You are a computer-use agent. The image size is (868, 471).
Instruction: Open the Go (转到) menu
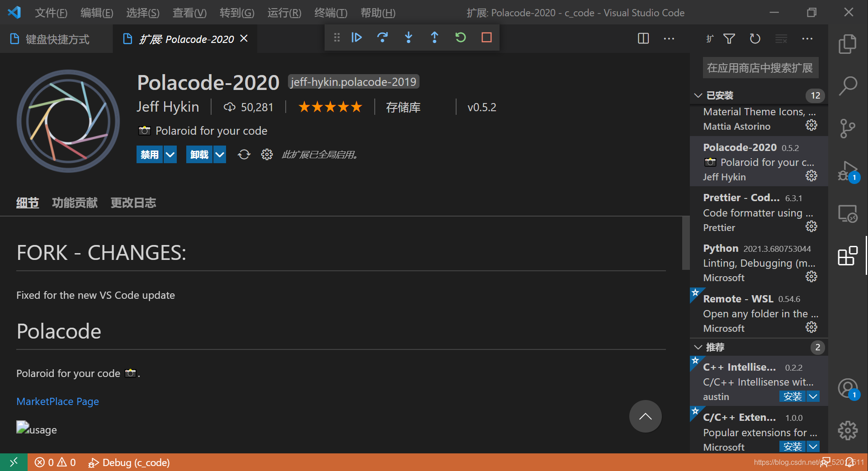[237, 13]
